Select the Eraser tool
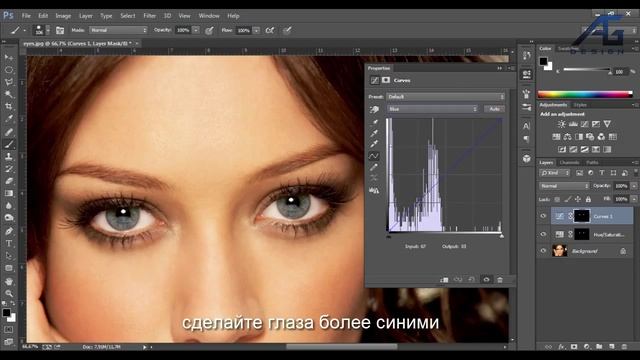 click(x=9, y=181)
